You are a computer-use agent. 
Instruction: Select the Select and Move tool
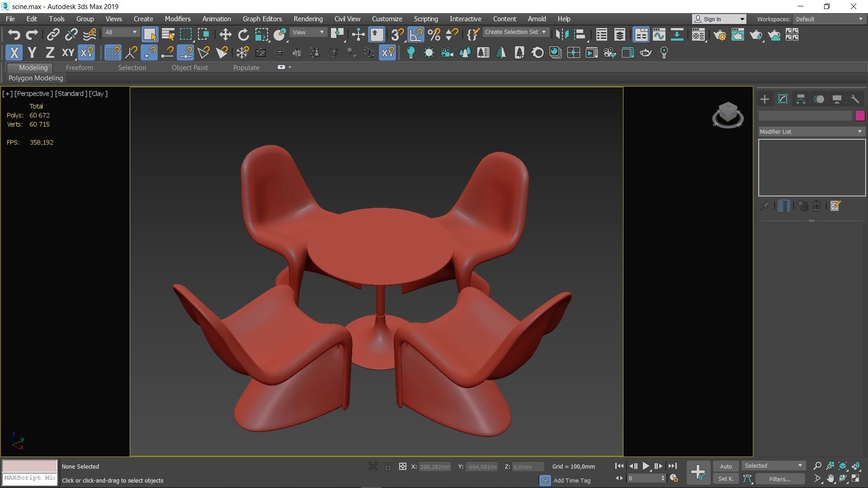225,35
